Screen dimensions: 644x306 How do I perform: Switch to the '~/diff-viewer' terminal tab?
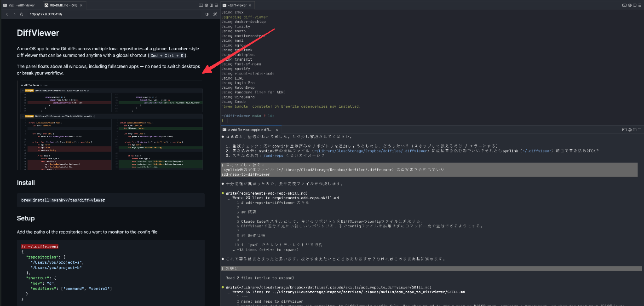point(236,5)
